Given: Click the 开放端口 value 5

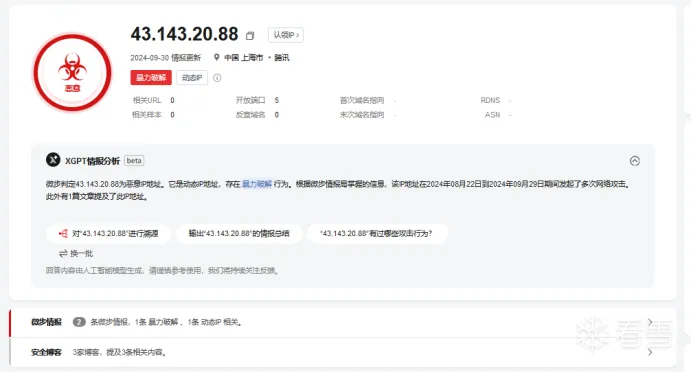Looking at the screenshot, I should tap(277, 101).
